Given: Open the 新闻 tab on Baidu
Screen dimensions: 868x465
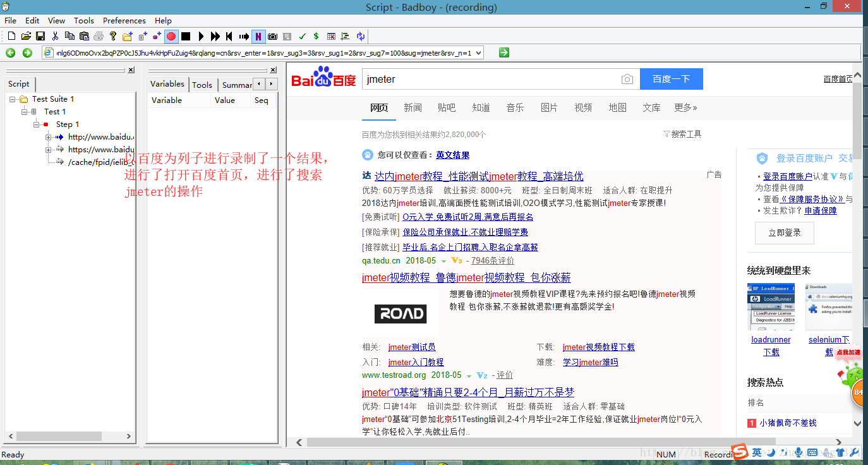Looking at the screenshot, I should (x=413, y=108).
